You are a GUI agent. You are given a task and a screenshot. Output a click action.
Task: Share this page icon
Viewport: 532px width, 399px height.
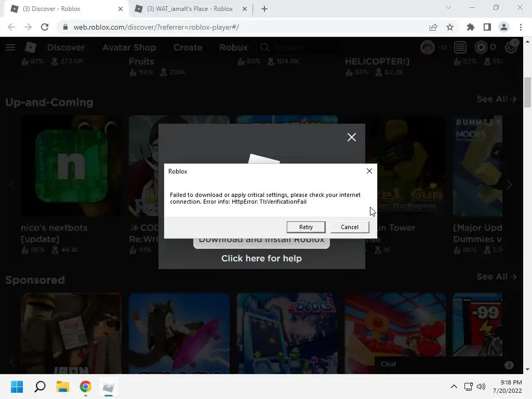pos(433,27)
